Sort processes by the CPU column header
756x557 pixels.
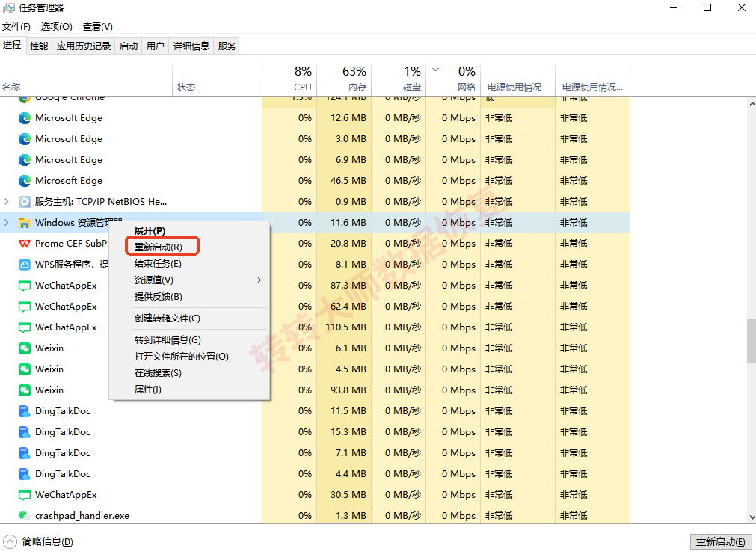(289, 79)
